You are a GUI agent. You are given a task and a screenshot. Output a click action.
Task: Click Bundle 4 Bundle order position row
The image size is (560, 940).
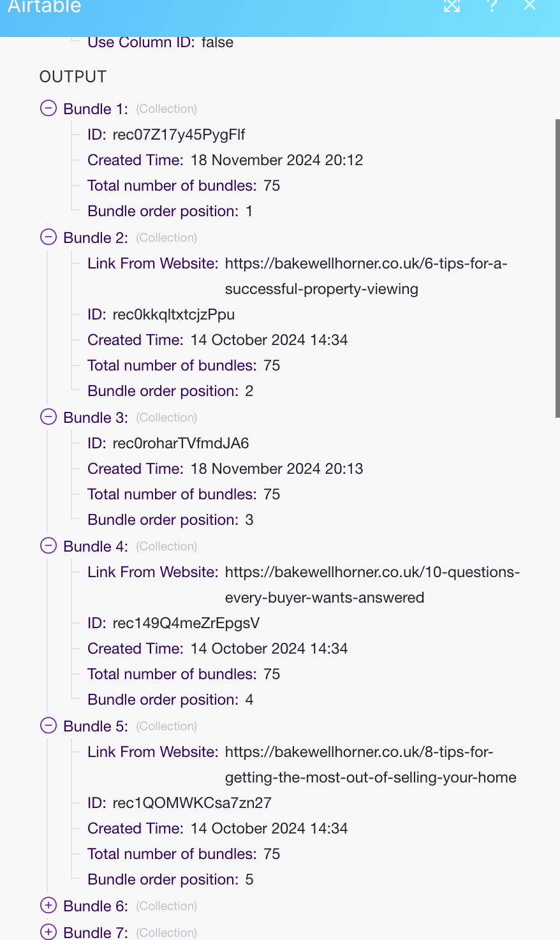pyautogui.click(x=170, y=700)
